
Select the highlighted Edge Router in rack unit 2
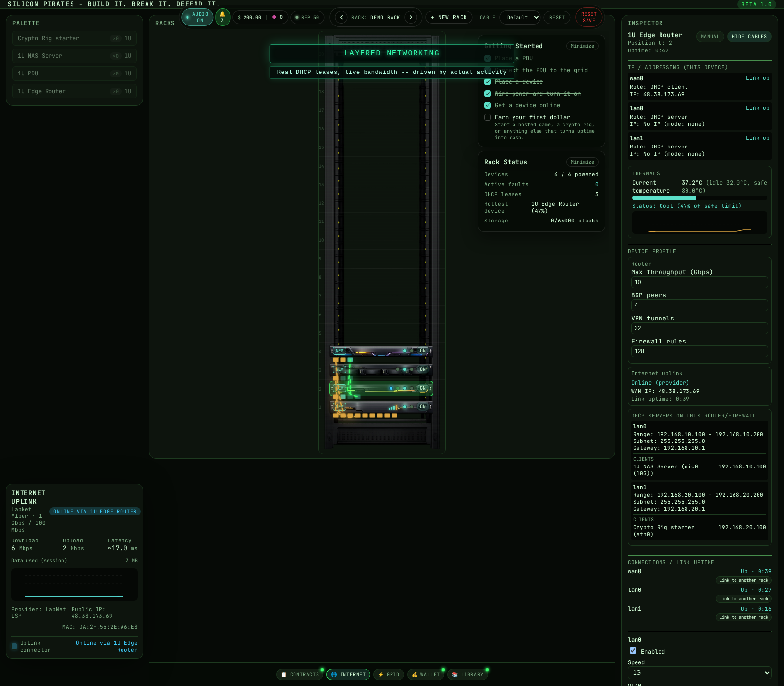point(381,388)
